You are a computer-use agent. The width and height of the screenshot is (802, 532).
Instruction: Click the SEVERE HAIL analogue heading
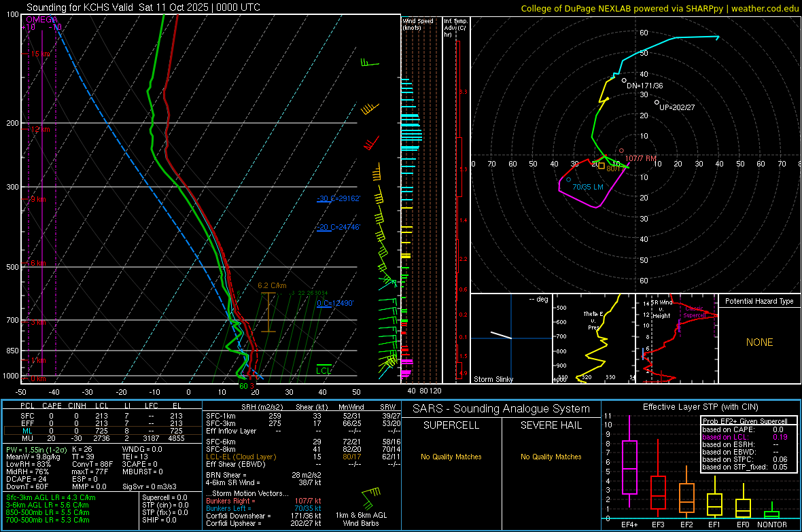click(x=551, y=425)
